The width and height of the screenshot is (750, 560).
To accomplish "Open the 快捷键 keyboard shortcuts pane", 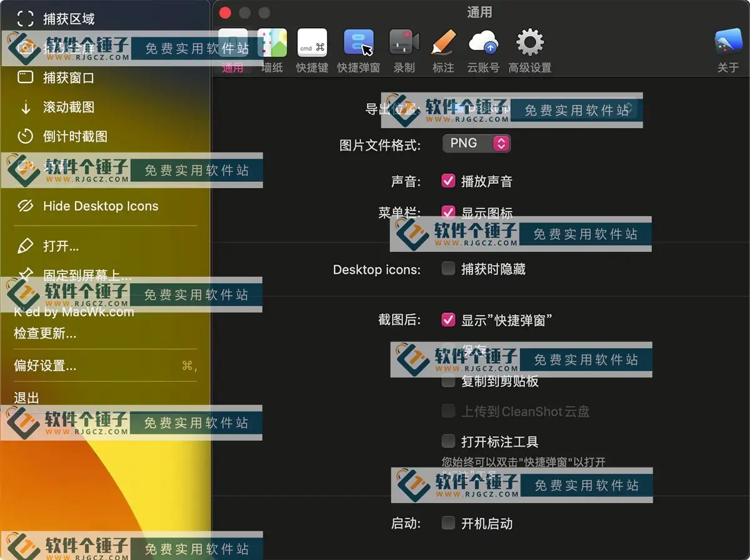I will (312, 51).
